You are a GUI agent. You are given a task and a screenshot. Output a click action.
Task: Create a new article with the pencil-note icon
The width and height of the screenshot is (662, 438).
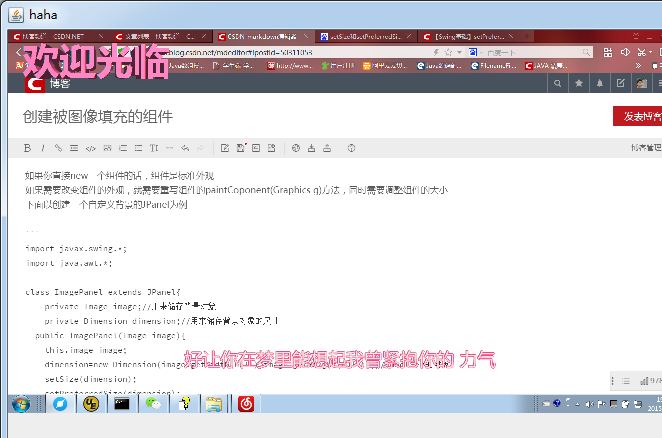coord(225,148)
